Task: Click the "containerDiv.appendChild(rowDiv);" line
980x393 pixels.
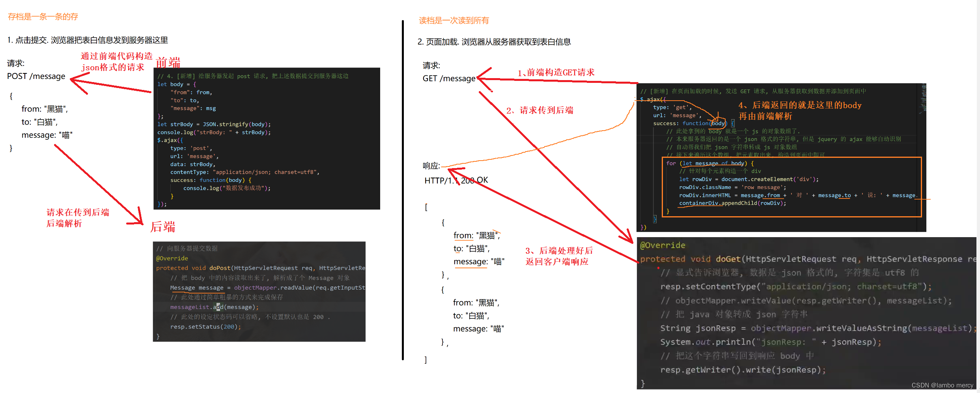Action: click(733, 203)
